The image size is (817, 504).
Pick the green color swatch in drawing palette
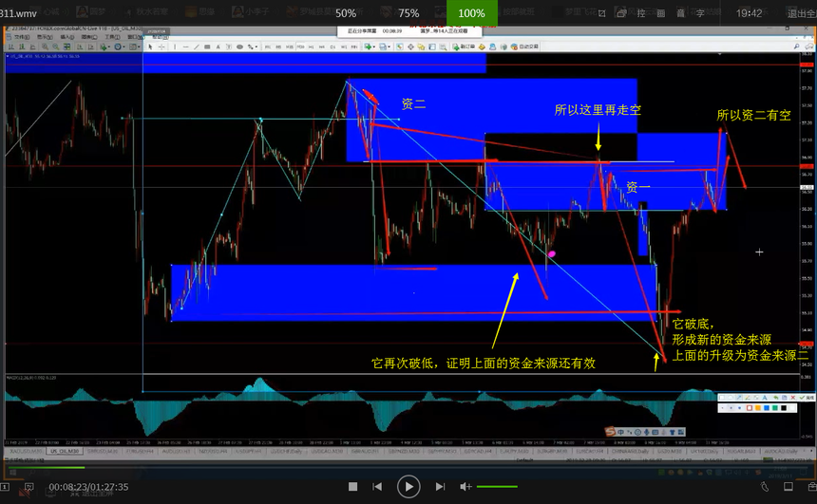[x=775, y=408]
